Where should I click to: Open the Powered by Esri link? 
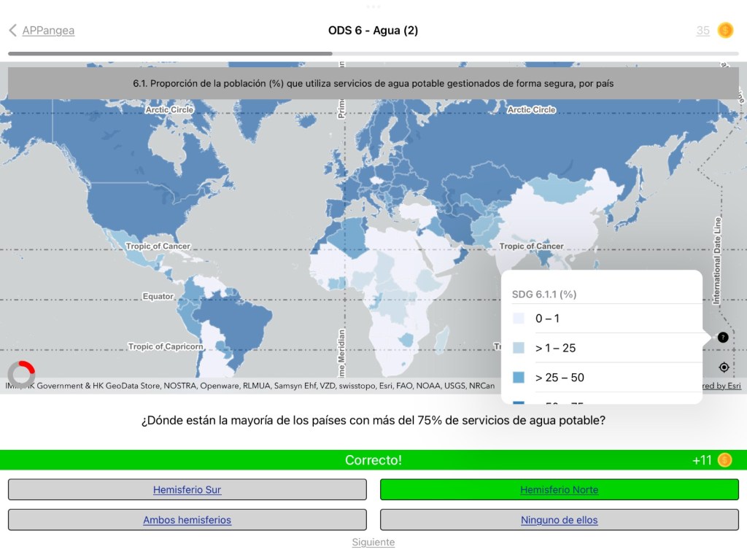(x=722, y=386)
